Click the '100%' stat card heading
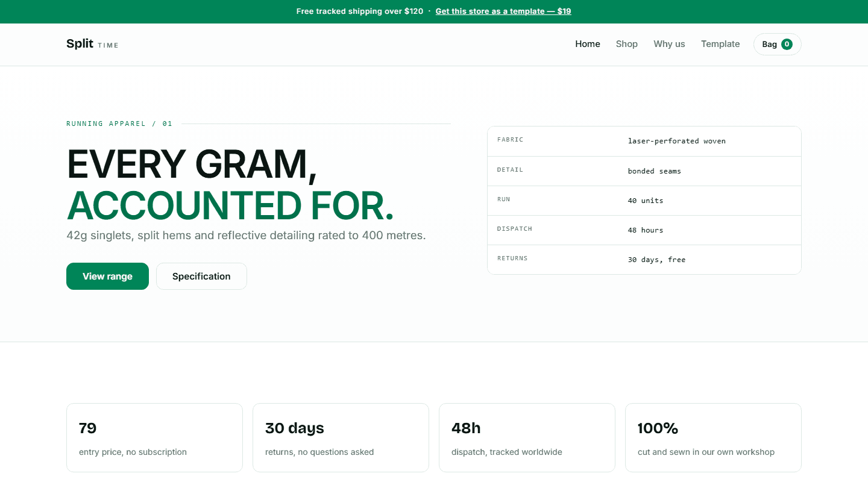 tap(658, 428)
